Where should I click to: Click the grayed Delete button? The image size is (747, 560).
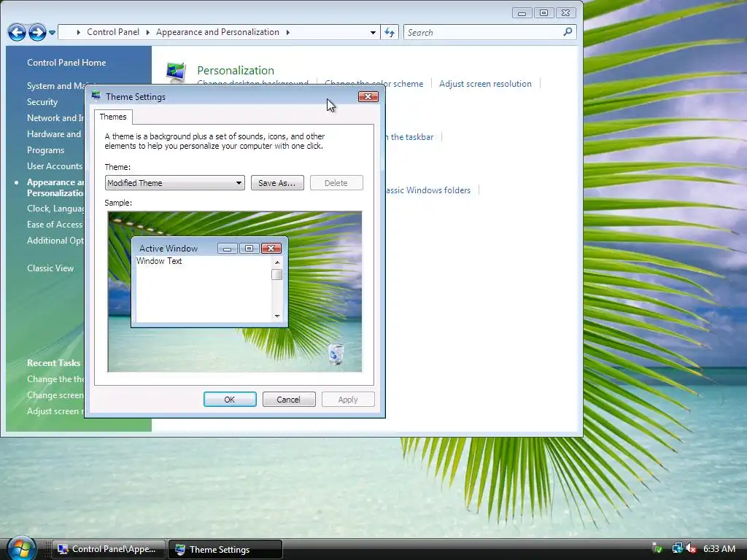336,183
